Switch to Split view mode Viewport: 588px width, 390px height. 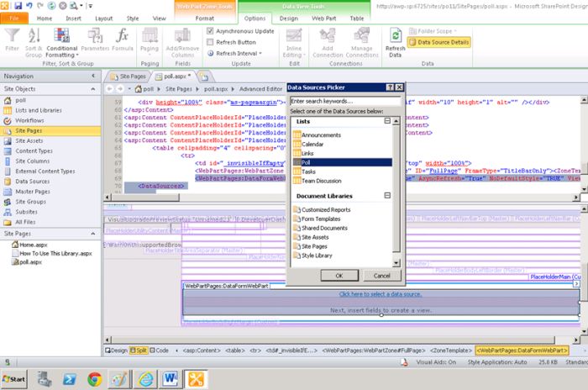pos(140,350)
